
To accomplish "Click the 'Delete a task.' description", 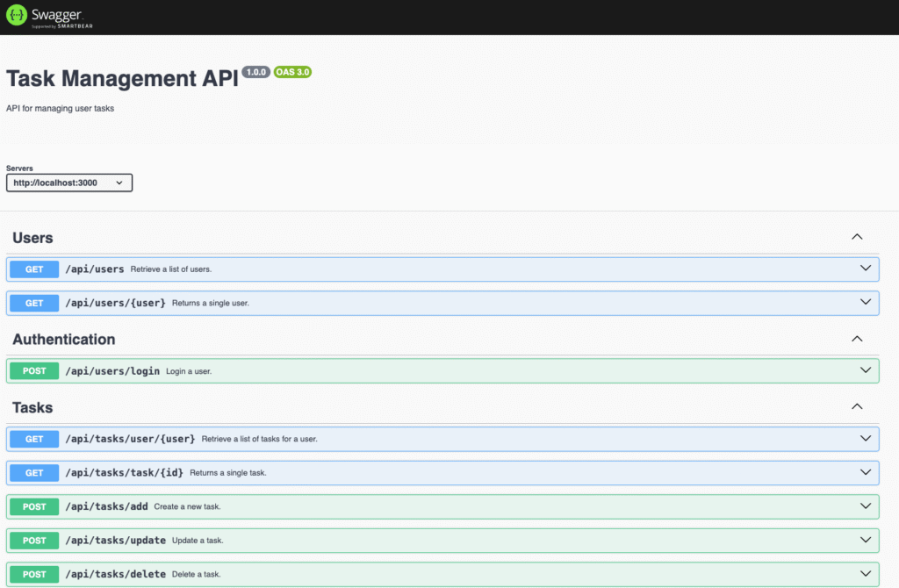I will 196,574.
